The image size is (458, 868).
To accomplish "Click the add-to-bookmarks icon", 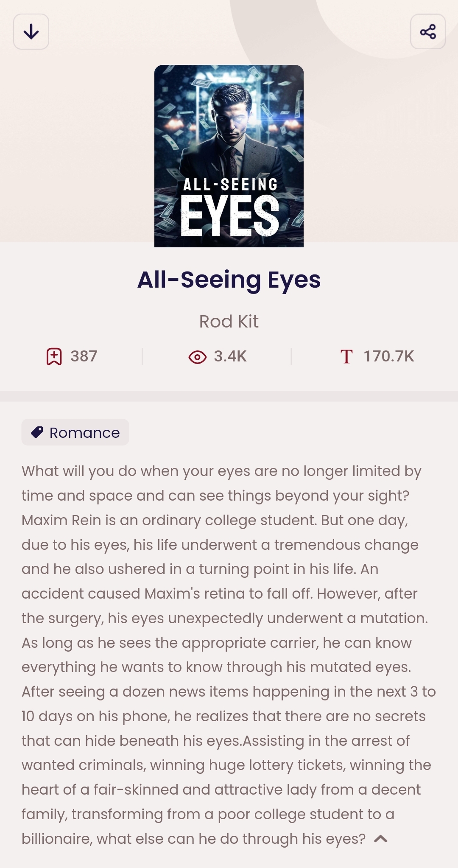I will (x=54, y=356).
